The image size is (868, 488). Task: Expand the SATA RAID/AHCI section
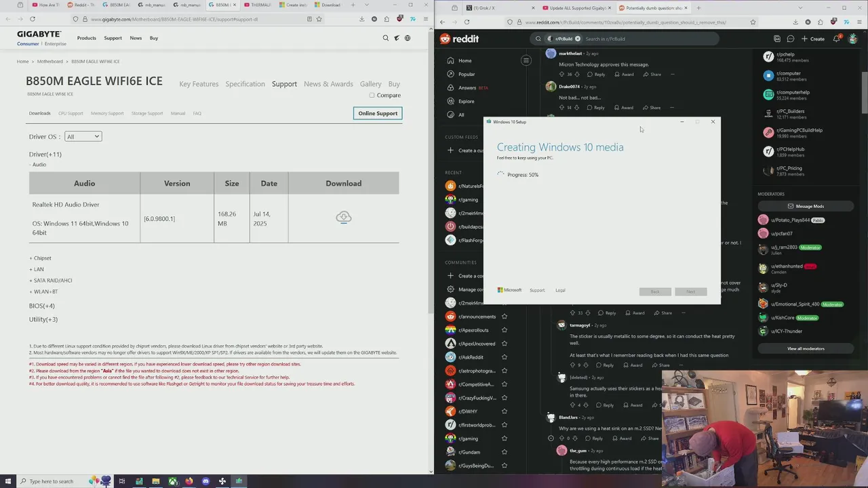(x=50, y=280)
